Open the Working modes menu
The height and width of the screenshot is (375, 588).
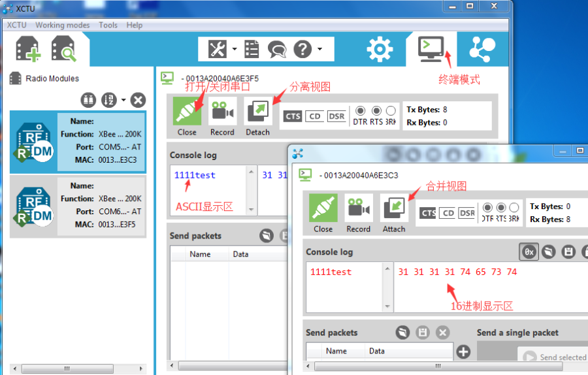[62, 25]
